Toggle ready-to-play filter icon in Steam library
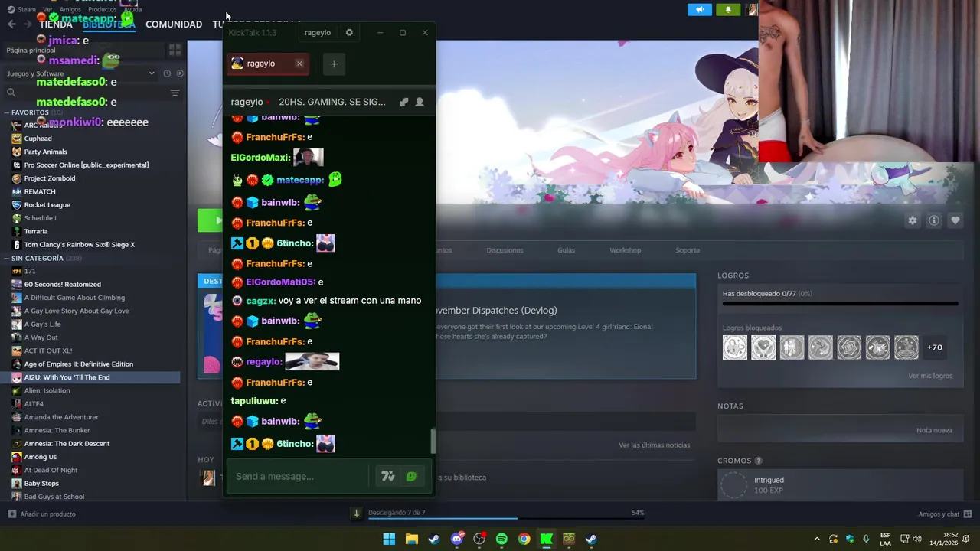This screenshot has width=980, height=551. [x=180, y=73]
